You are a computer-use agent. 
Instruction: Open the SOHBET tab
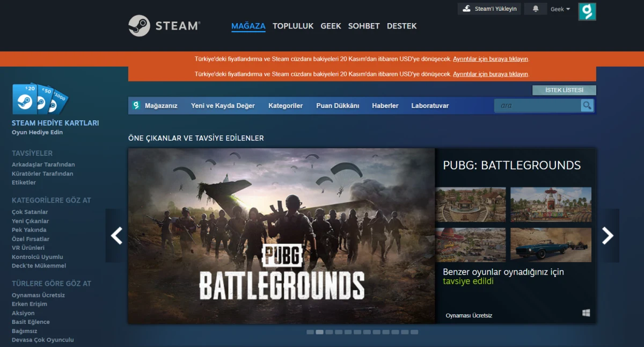364,26
